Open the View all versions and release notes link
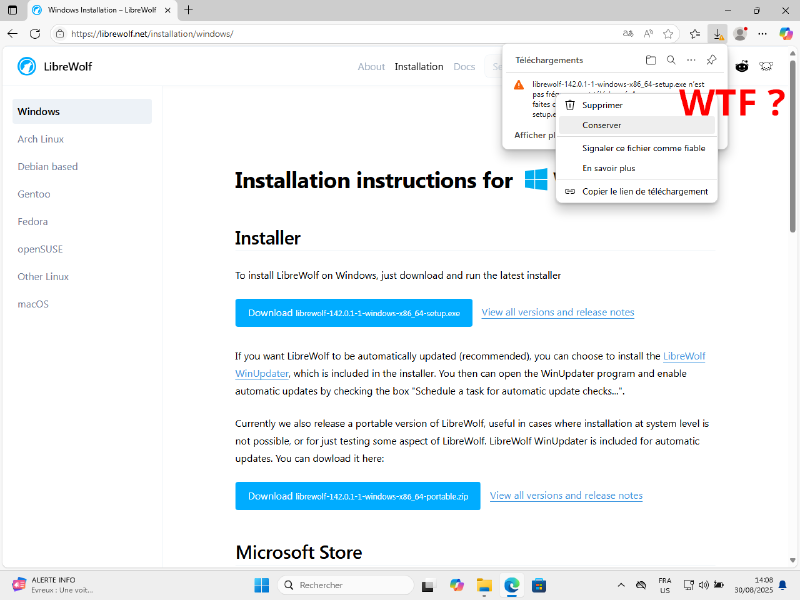 pos(557,312)
